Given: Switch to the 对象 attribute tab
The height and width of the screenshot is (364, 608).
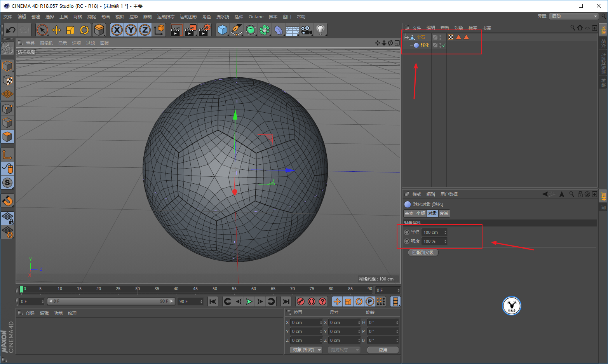Looking at the screenshot, I should click(x=432, y=213).
